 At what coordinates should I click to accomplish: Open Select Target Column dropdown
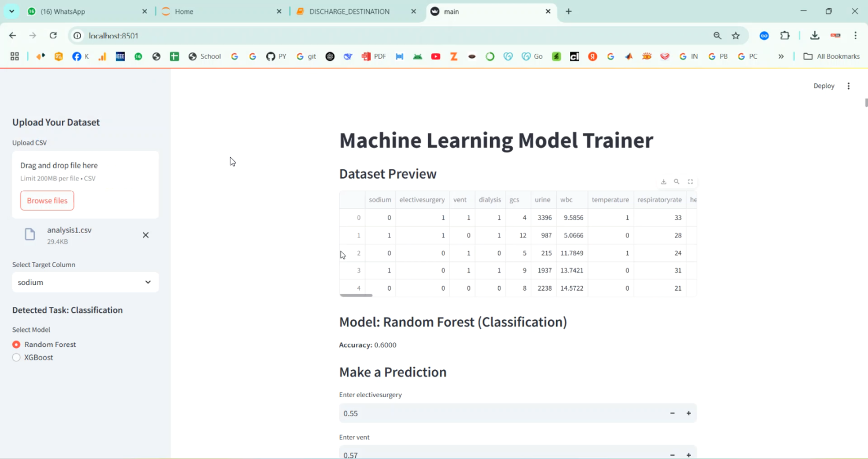coord(85,282)
